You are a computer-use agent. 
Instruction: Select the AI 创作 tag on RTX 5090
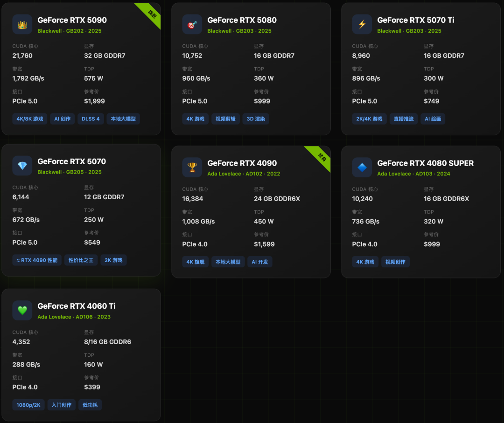[x=62, y=118]
